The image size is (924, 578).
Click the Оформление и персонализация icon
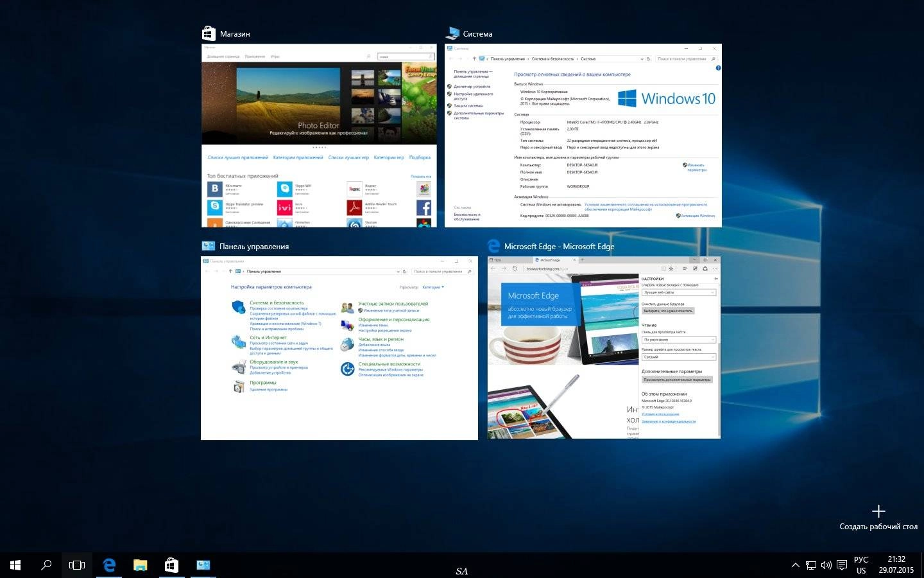coord(347,324)
